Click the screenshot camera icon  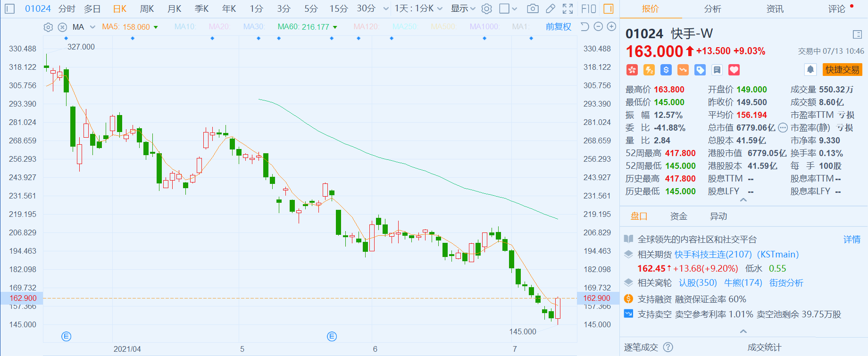click(533, 8)
